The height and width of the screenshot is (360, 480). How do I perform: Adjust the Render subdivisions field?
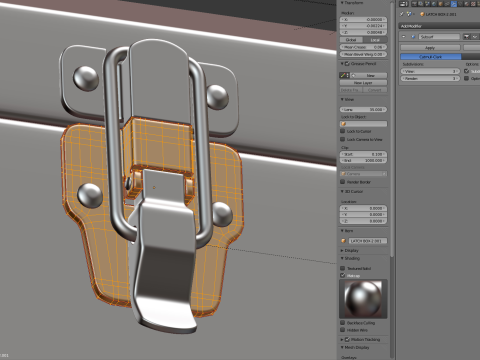point(430,78)
